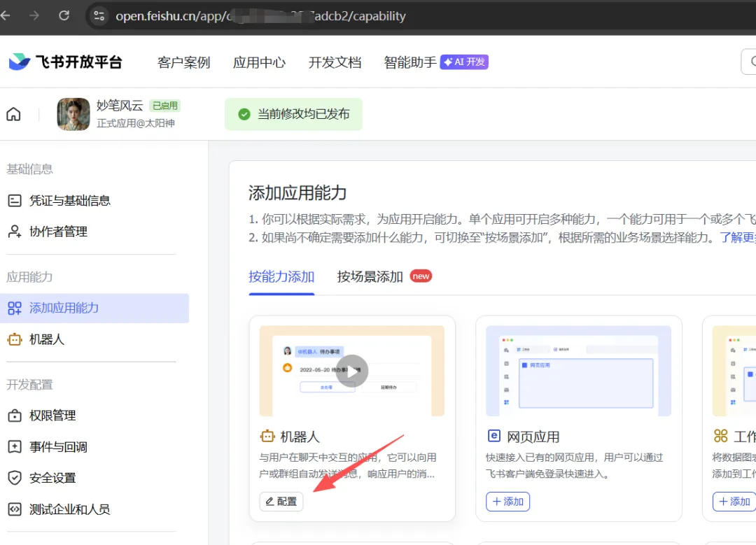Click the 机器人 card title
Image resolution: width=756 pixels, height=545 pixels.
click(300, 437)
